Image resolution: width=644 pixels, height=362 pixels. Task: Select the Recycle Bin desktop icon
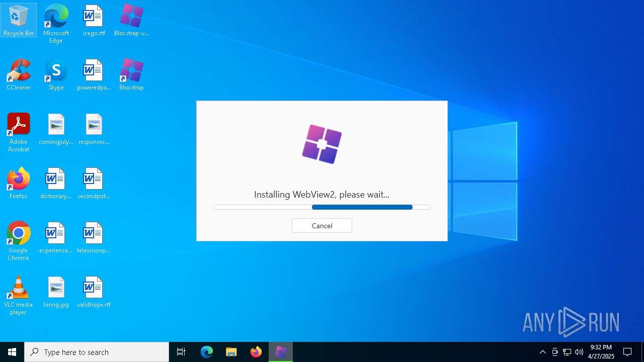click(x=19, y=21)
